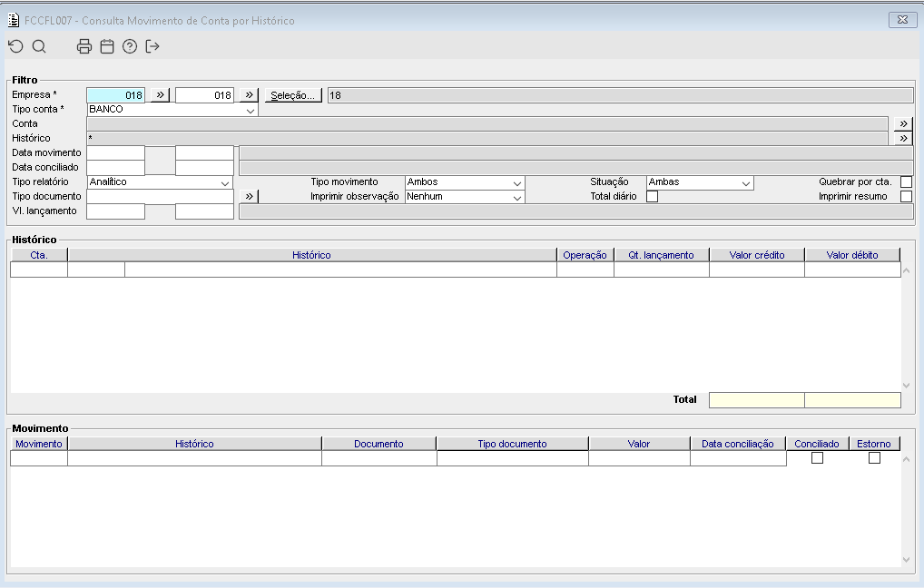Toggle the Total diário checkbox
This screenshot has height=588, width=924.
pyautogui.click(x=653, y=196)
